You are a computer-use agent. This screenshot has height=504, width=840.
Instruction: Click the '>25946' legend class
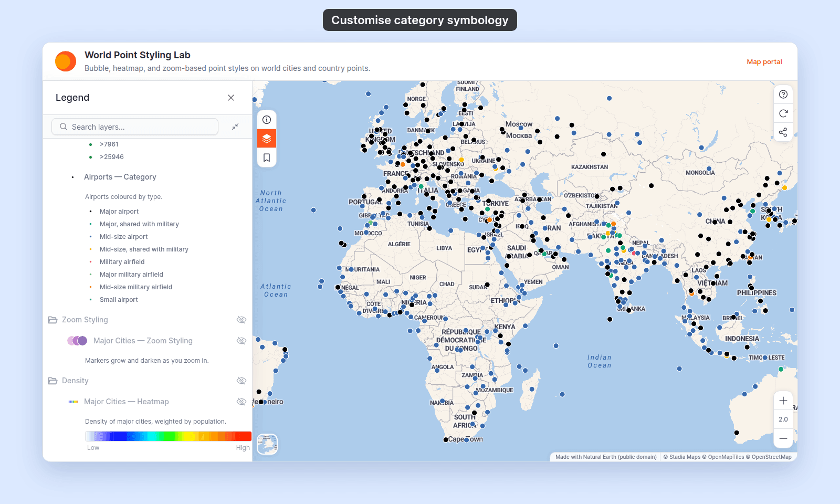coord(112,157)
